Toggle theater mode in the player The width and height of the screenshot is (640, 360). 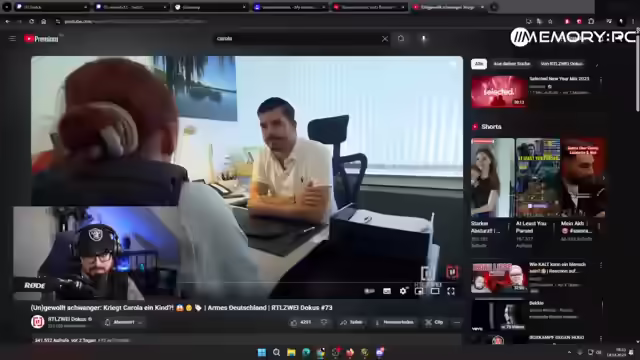click(435, 291)
